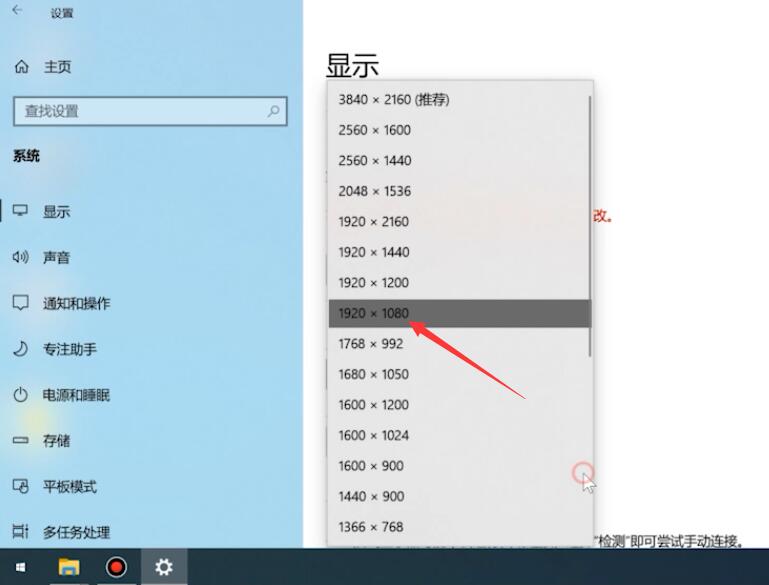The image size is (769, 585).
Task: Select 声音 label in sidebar
Action: (x=56, y=257)
